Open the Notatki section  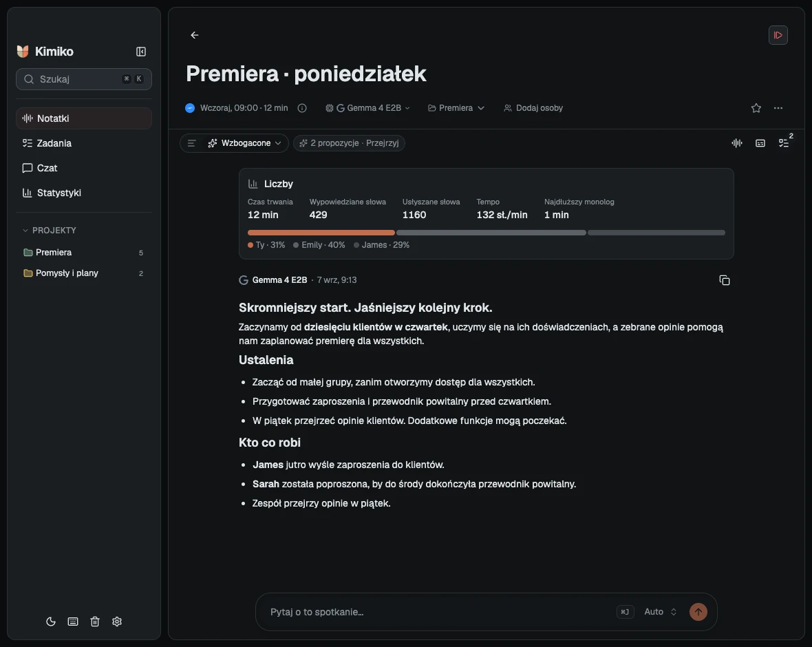(84, 118)
